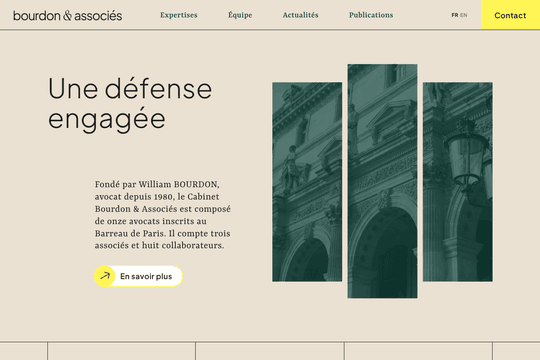Click the heading Une défense engagée

[130, 104]
